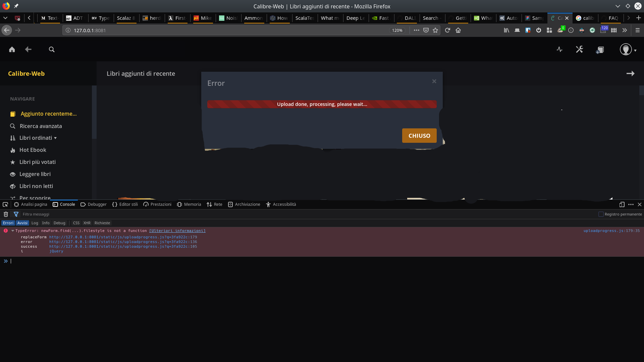
Task: Switch to Analisi pagina devtools tab
Action: point(31,204)
